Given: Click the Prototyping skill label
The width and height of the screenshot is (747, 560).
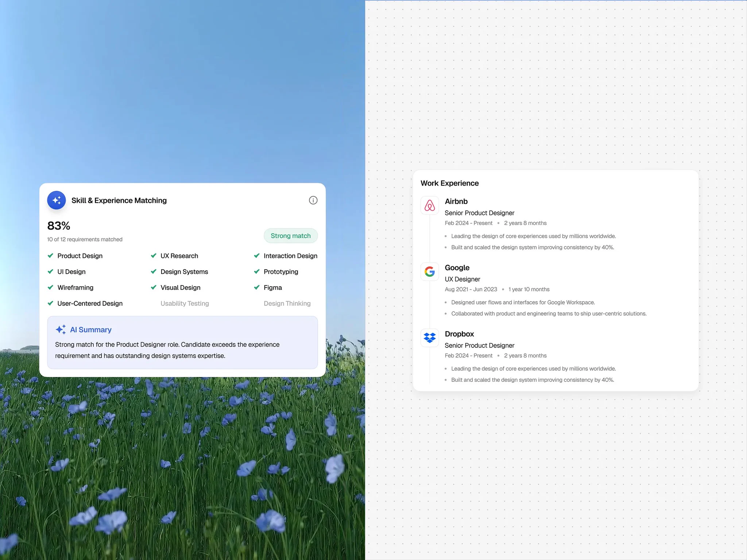Looking at the screenshot, I should pos(281,272).
